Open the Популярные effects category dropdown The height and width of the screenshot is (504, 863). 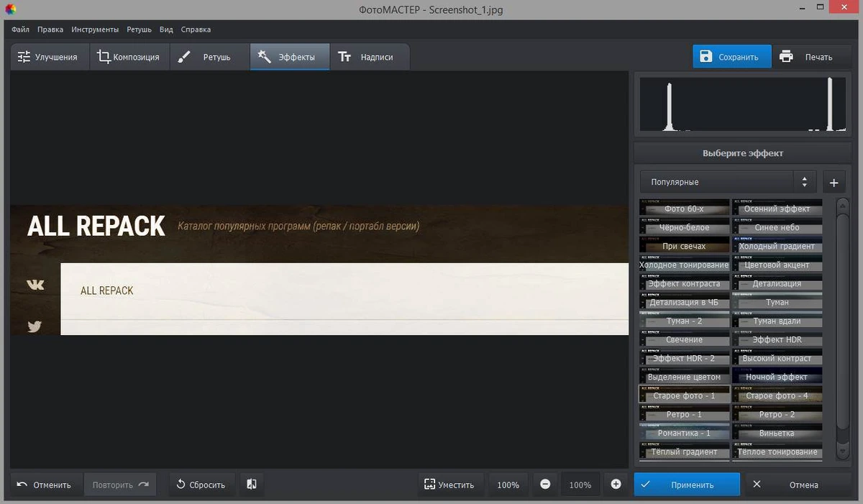(728, 183)
